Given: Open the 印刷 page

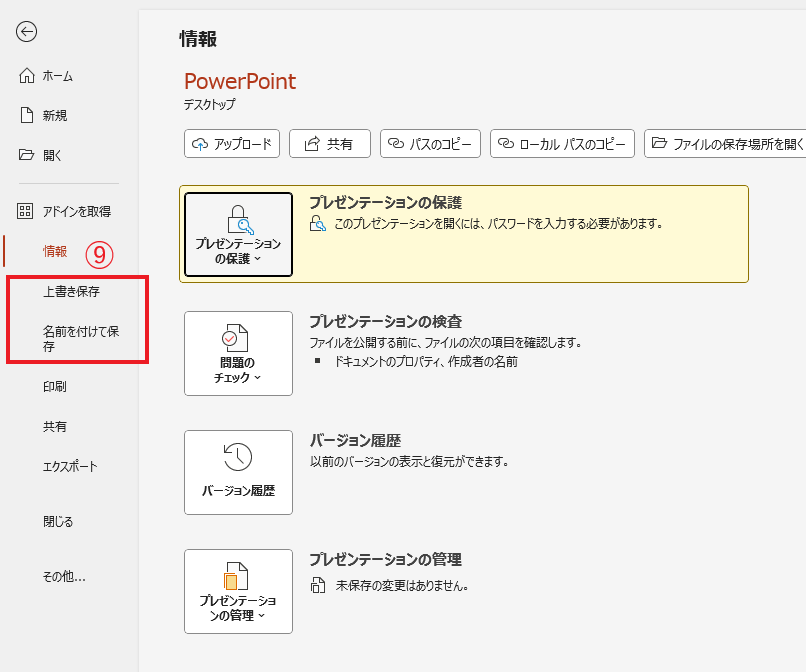Looking at the screenshot, I should [54, 387].
